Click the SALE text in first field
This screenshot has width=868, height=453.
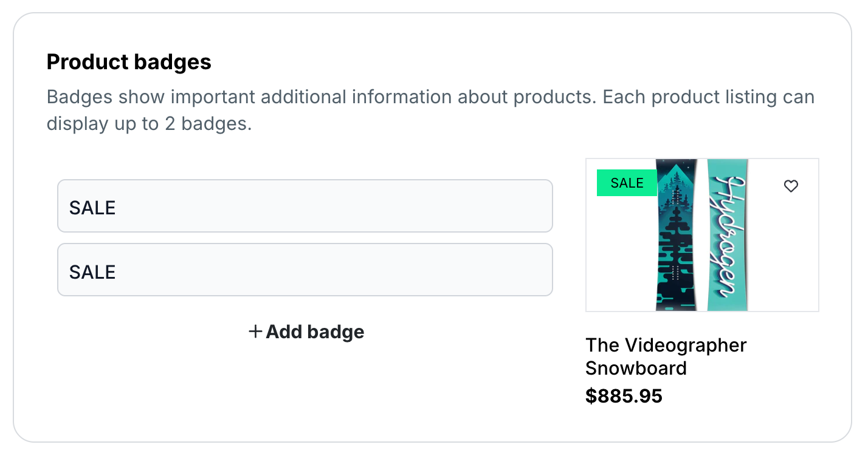pyautogui.click(x=92, y=208)
